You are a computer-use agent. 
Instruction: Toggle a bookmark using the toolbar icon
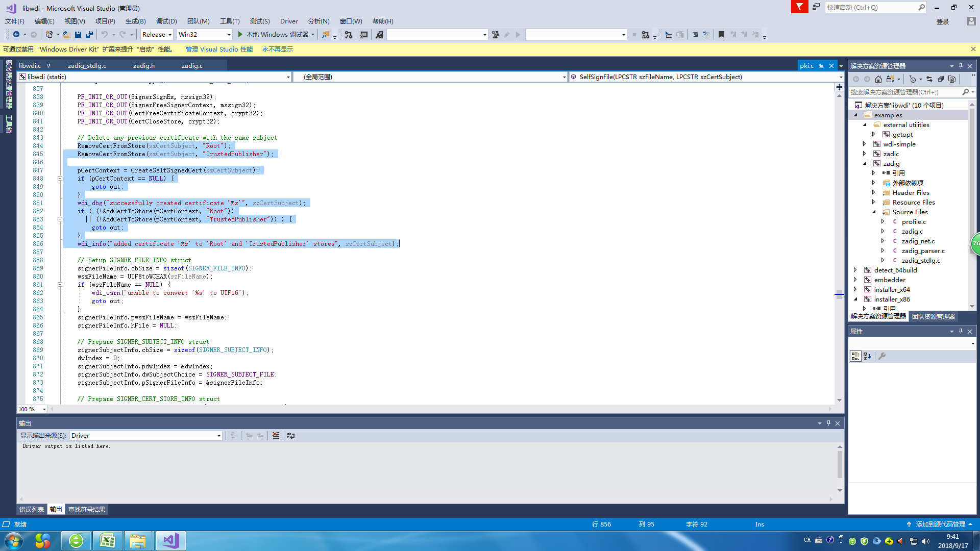click(x=721, y=34)
